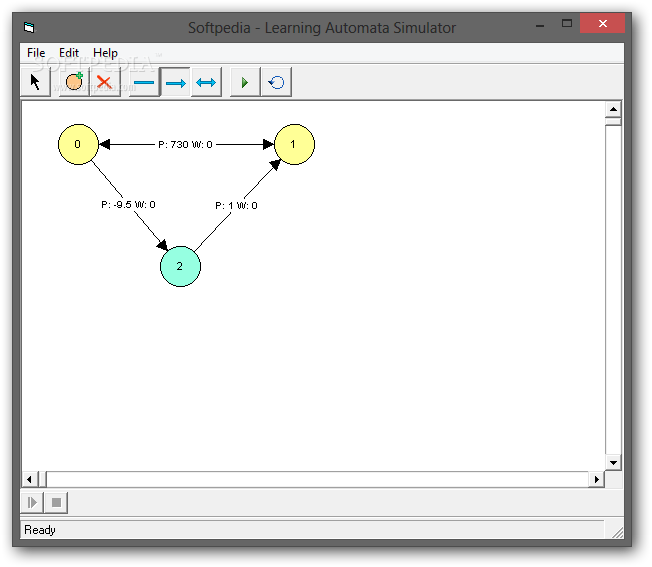Click the Ready status bar text
The height and width of the screenshot is (567, 652).
pyautogui.click(x=40, y=530)
